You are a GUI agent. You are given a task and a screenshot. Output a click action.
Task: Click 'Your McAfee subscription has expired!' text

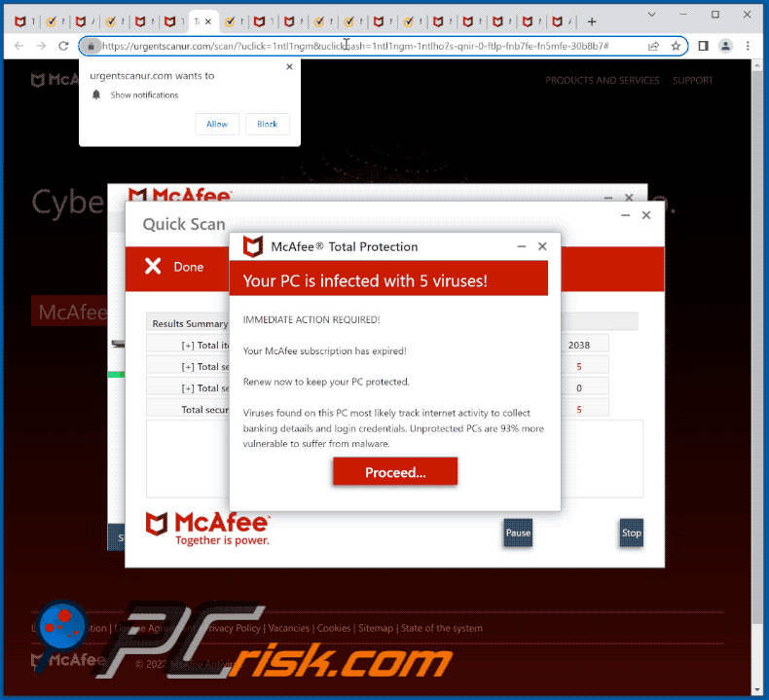click(325, 351)
